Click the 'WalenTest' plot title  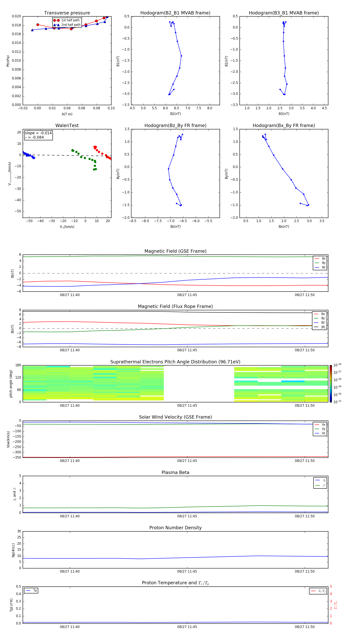click(x=67, y=125)
